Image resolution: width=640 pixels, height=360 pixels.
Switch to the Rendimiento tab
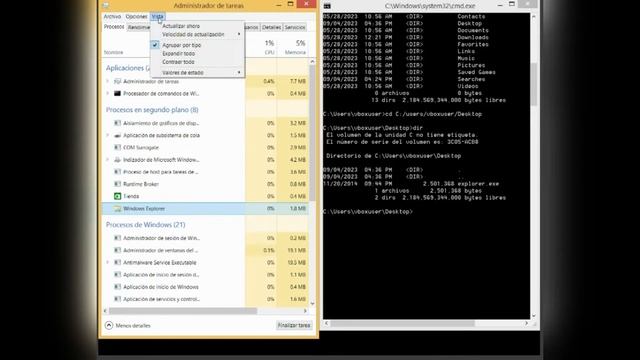139,27
